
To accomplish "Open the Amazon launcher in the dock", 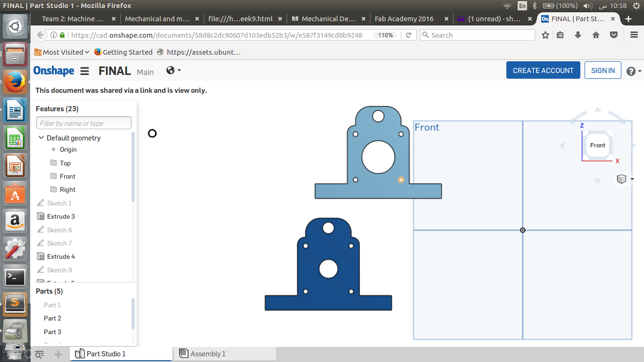I will [x=15, y=221].
